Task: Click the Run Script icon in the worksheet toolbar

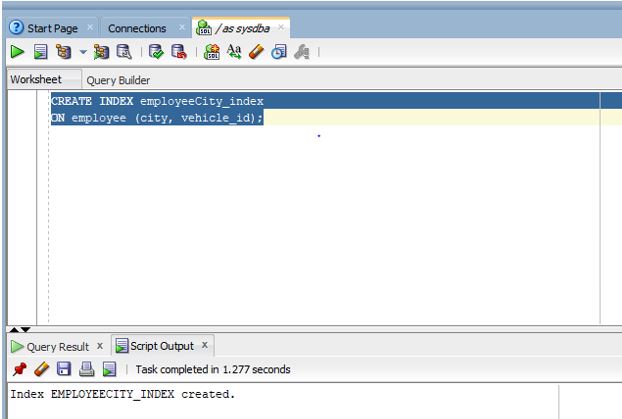Action: pyautogui.click(x=40, y=52)
